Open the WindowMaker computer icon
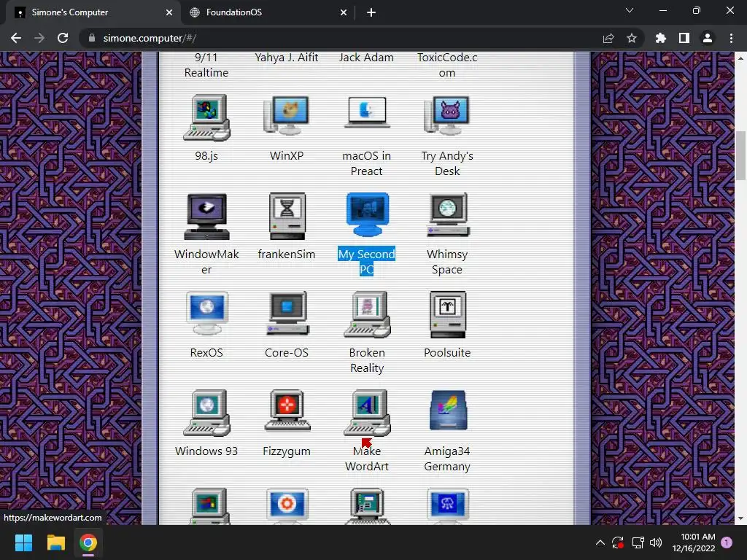This screenshot has width=747, height=560. point(206,216)
